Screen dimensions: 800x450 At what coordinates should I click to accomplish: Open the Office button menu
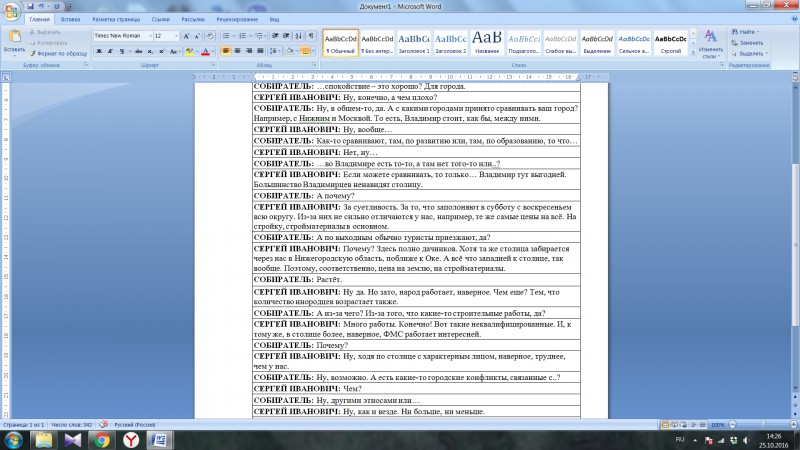pos(11,11)
